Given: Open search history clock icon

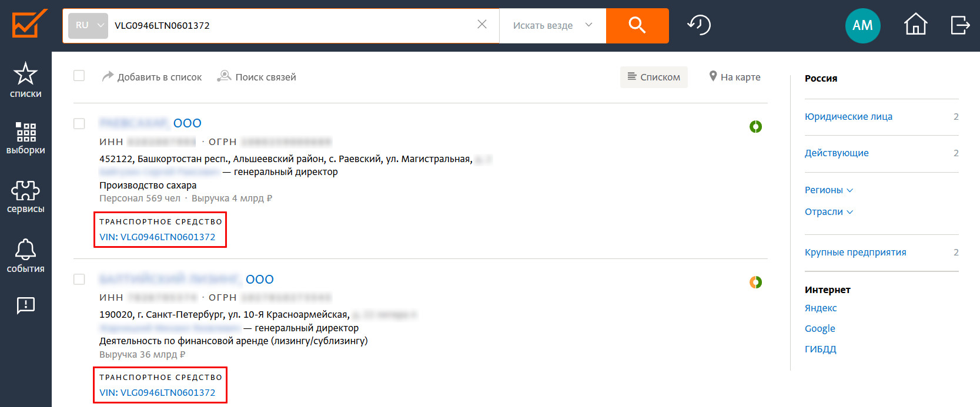Looking at the screenshot, I should pyautogui.click(x=699, y=25).
